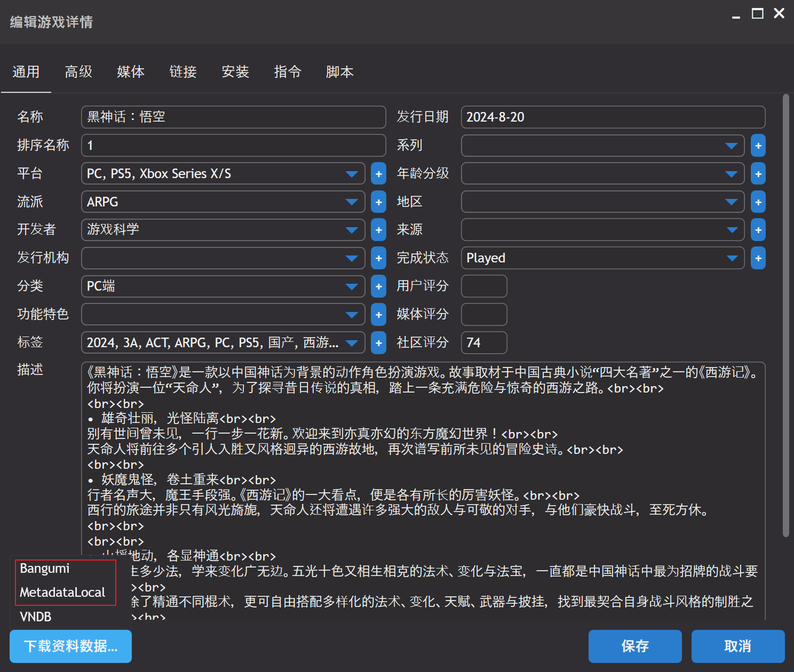Click inside the 描述 description text area
Viewport: 794px width, 672px height.
[423, 491]
